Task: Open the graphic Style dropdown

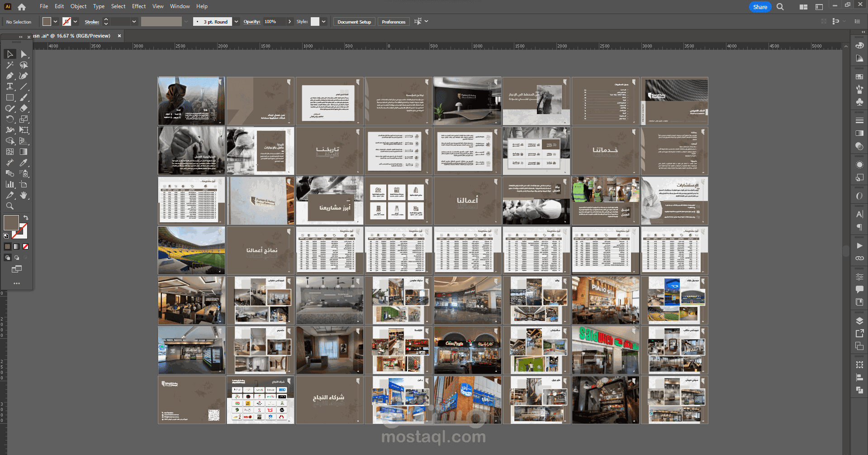Action: [323, 22]
